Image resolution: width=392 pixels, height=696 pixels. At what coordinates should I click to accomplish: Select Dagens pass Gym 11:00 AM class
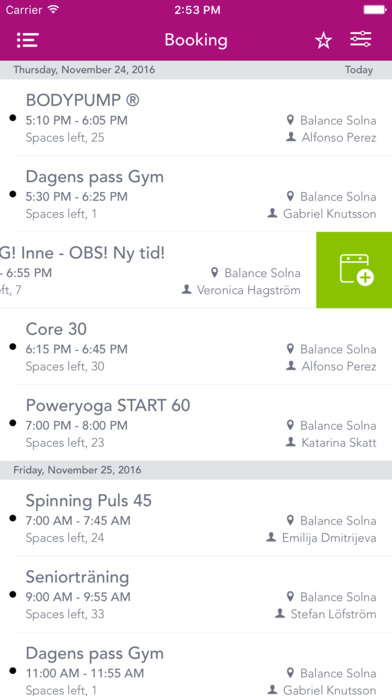(196, 664)
